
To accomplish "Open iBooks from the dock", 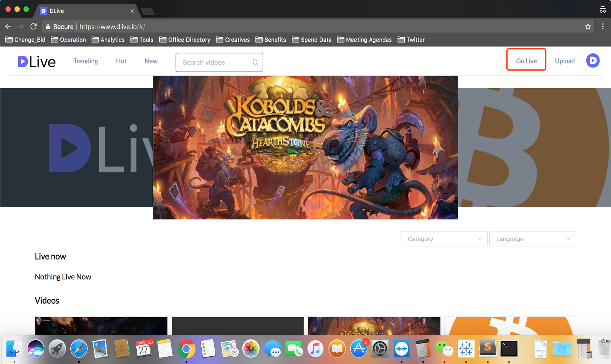I will coord(337,349).
